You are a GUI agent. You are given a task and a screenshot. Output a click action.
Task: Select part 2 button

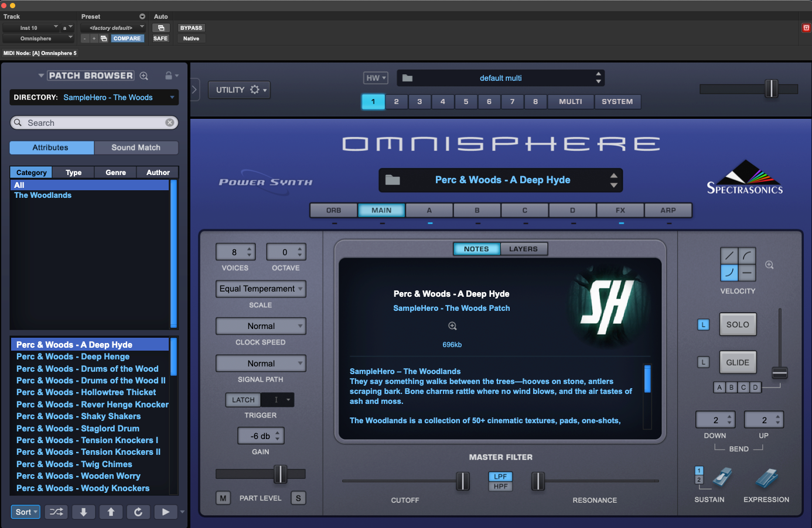[397, 101]
